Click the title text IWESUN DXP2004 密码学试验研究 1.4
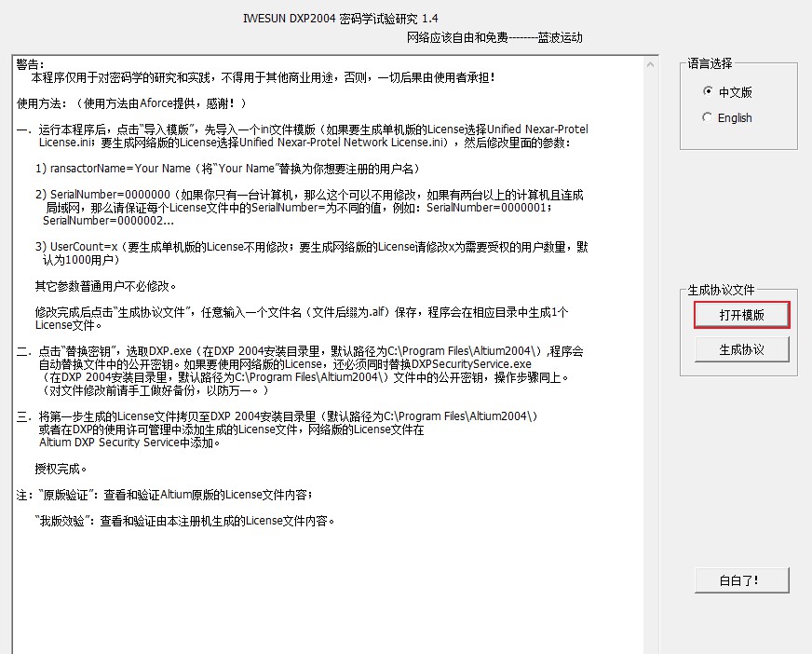The image size is (812, 654). tap(340, 19)
